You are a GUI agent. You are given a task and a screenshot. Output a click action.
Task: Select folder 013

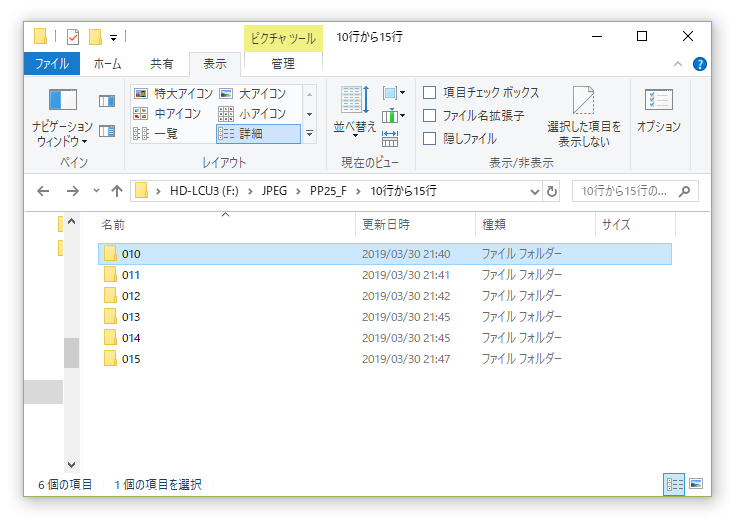point(385,317)
